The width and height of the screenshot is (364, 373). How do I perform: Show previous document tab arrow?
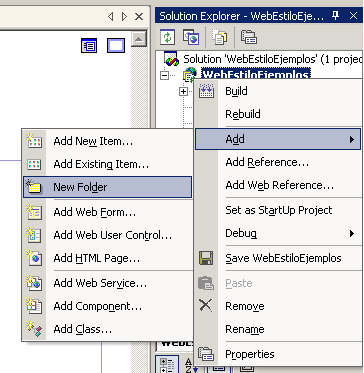111,16
